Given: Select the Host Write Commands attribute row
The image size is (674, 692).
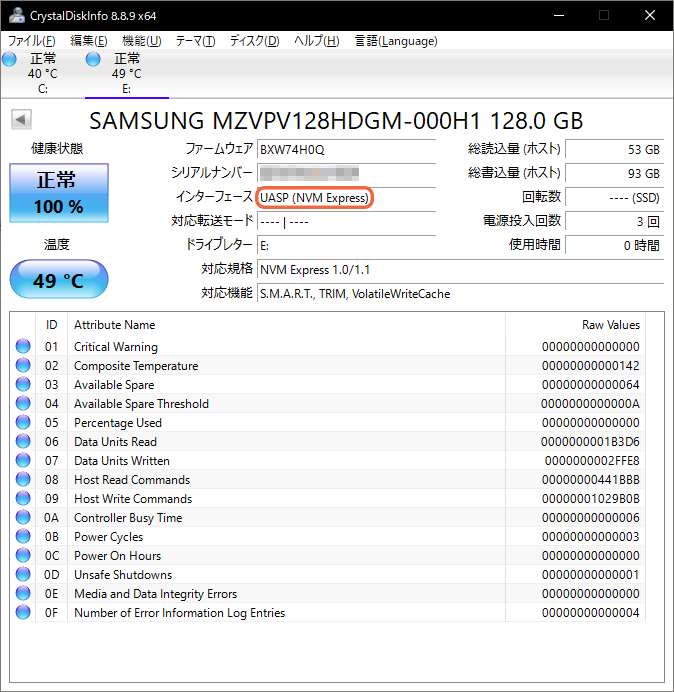Looking at the screenshot, I should (x=328, y=498).
